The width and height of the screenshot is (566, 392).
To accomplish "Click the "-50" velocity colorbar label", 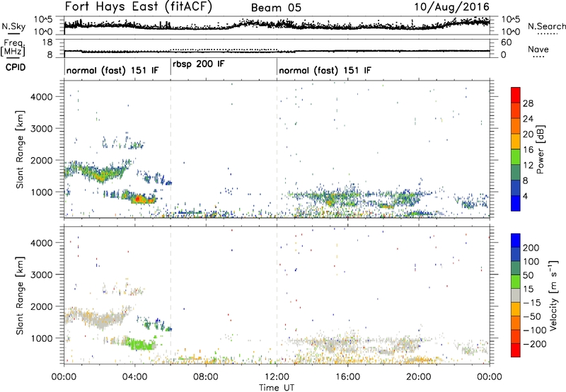I will pos(532,316).
